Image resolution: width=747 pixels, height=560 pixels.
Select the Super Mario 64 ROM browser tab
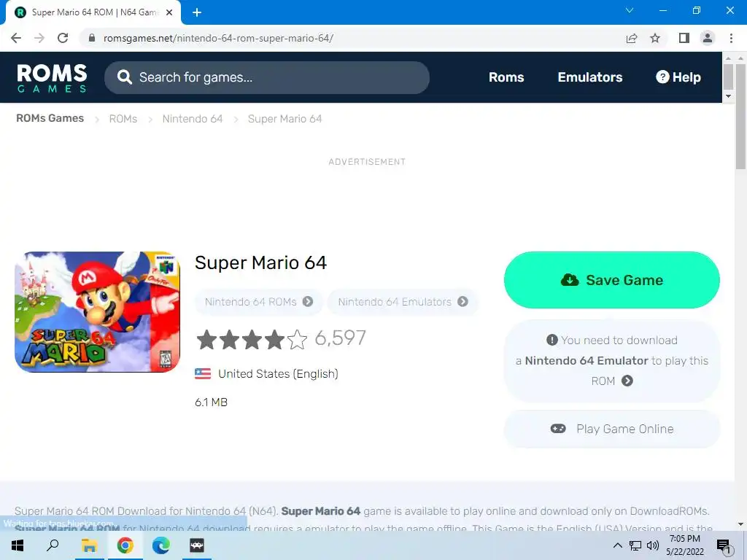pyautogui.click(x=94, y=12)
